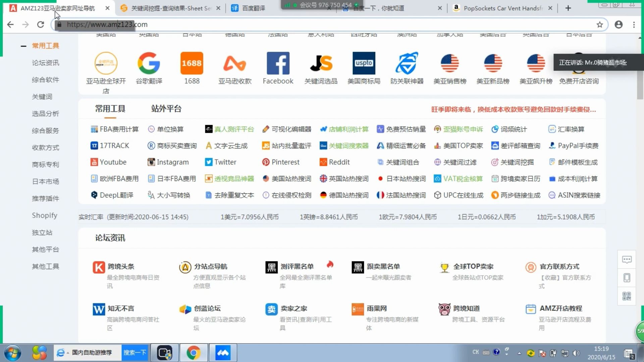Click the 创蓝论坛 logo icon
Image resolution: width=644 pixels, height=362 pixels.
[185, 309]
